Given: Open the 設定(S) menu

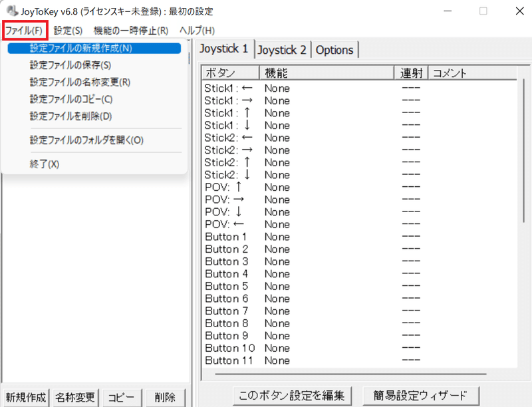Looking at the screenshot, I should [68, 31].
